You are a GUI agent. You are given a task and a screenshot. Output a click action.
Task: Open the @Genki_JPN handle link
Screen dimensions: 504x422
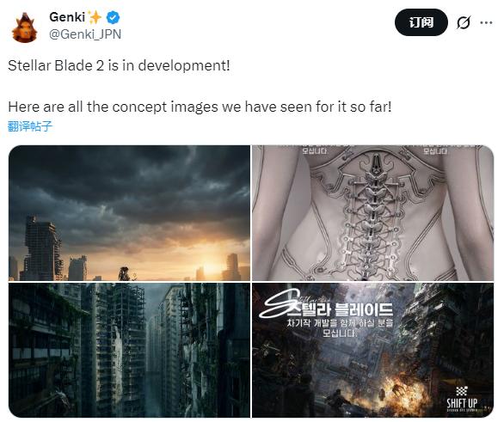click(85, 34)
